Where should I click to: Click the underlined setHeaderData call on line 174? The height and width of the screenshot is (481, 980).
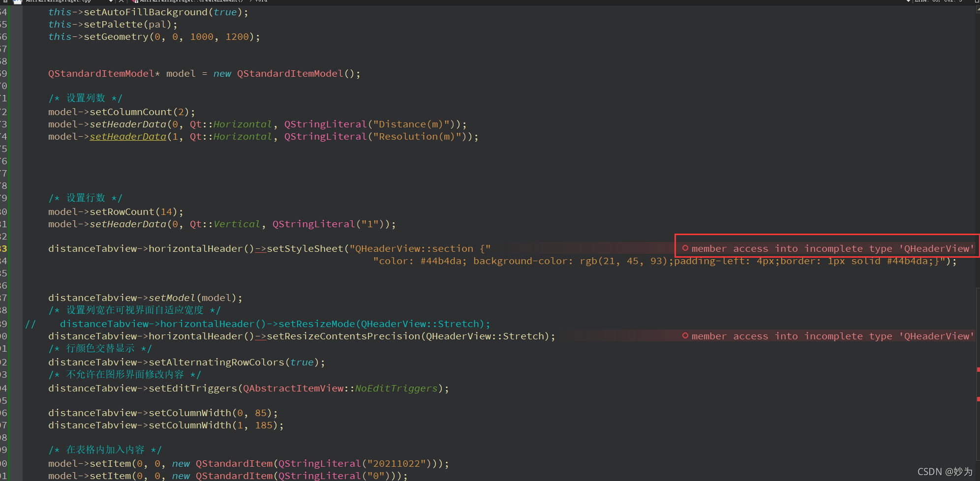[127, 136]
